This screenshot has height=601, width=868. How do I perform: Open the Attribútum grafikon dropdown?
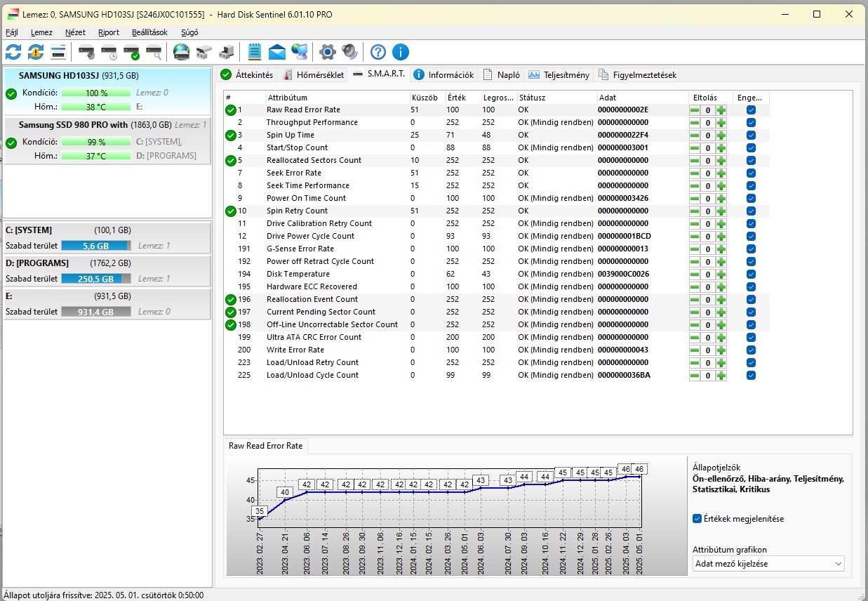pyautogui.click(x=768, y=564)
